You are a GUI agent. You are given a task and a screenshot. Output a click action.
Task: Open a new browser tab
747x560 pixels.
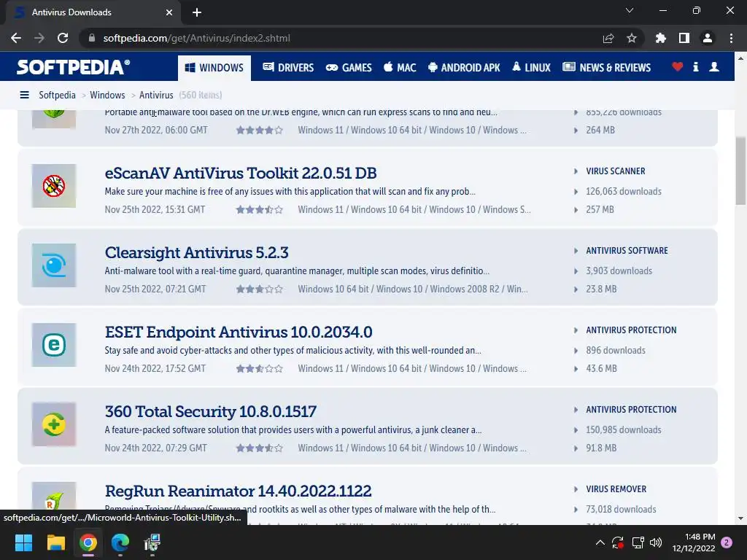tap(197, 12)
